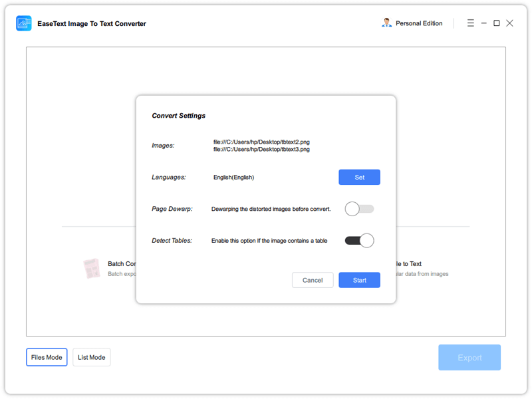Click Set button for Languages
Viewport: 532px width, 399px height.
point(359,177)
